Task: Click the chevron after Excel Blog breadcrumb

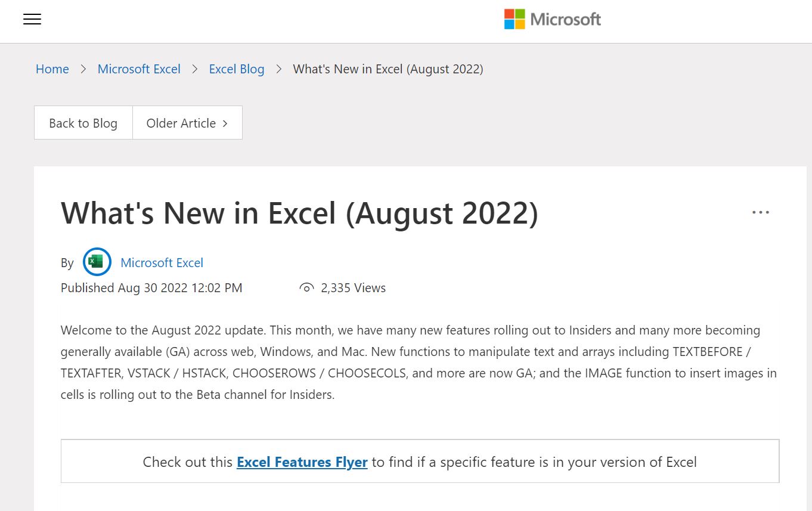Action: pyautogui.click(x=278, y=69)
